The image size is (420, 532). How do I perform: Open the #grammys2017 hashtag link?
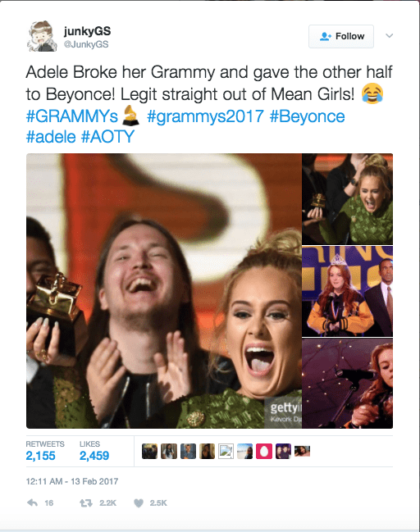pyautogui.click(x=205, y=116)
